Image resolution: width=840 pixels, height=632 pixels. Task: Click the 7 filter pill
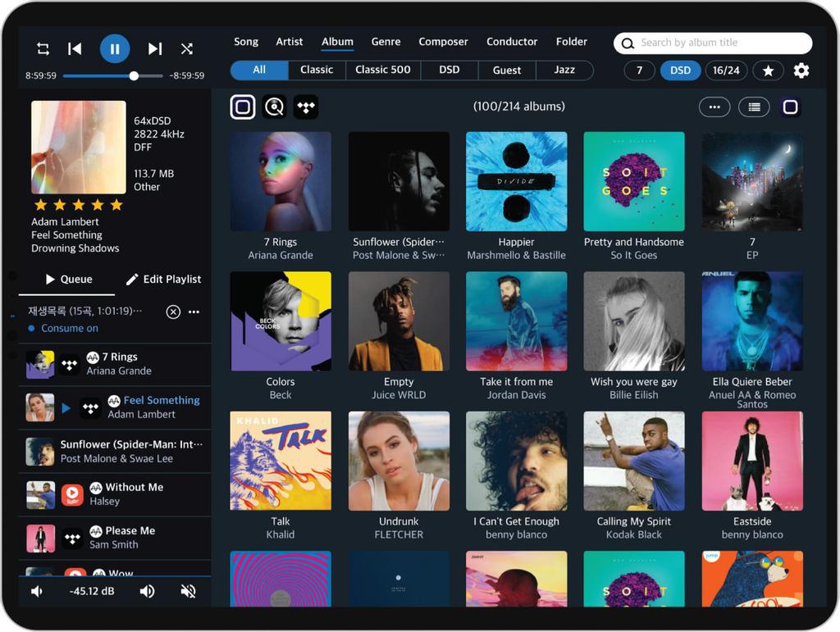point(639,70)
